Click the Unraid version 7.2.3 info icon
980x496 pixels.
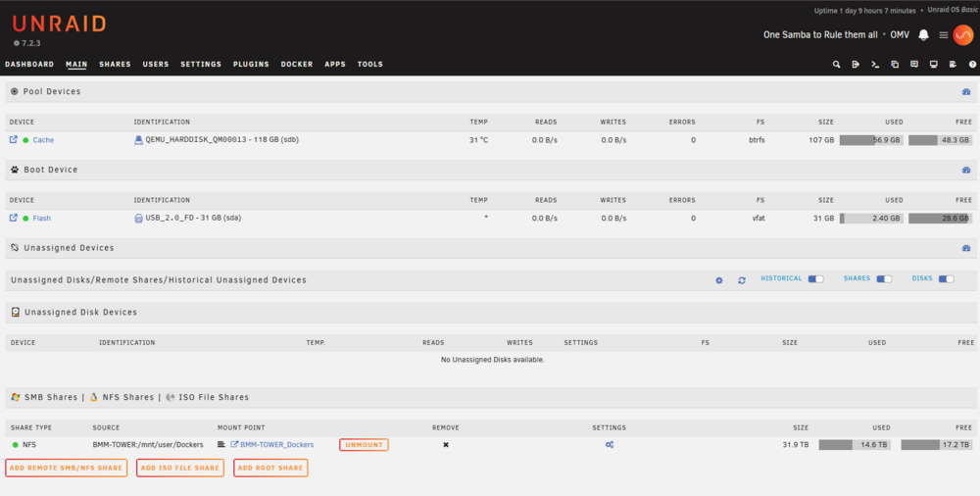(x=17, y=43)
